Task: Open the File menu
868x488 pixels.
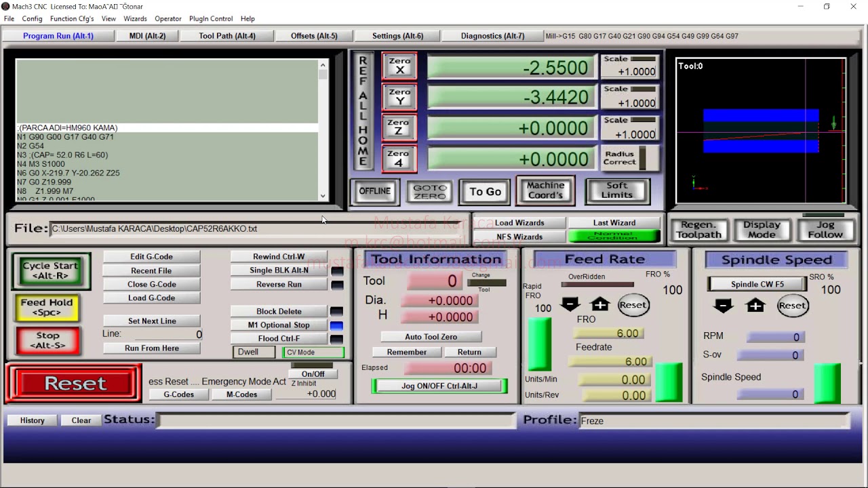Action: [9, 19]
